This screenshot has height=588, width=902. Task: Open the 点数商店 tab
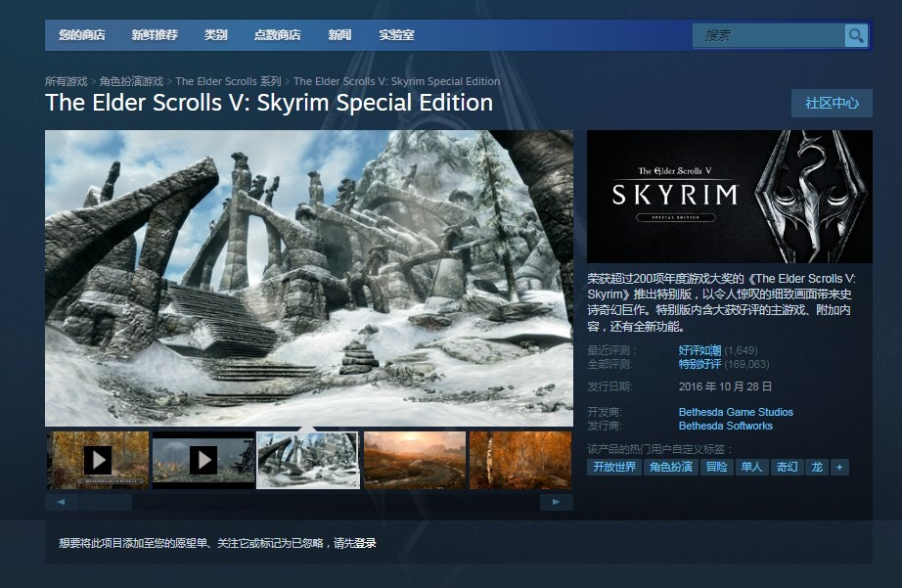point(277,35)
